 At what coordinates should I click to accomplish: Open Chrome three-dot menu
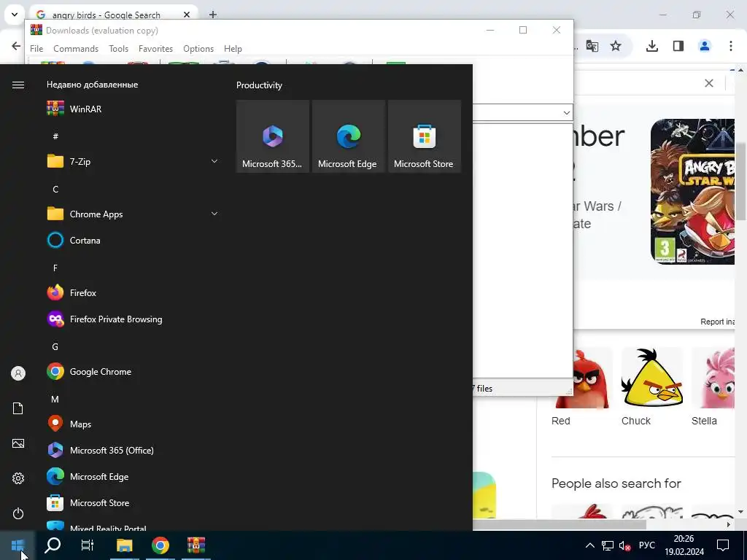coord(731,46)
